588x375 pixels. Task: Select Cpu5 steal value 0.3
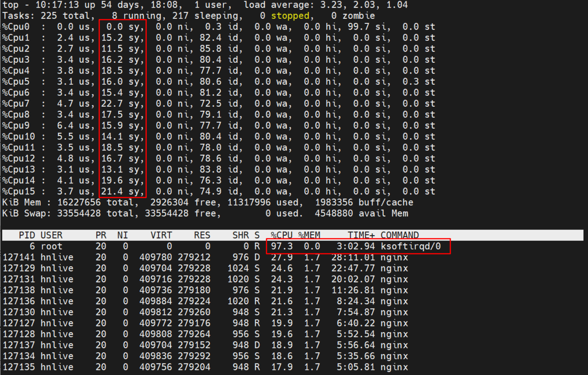(x=411, y=82)
